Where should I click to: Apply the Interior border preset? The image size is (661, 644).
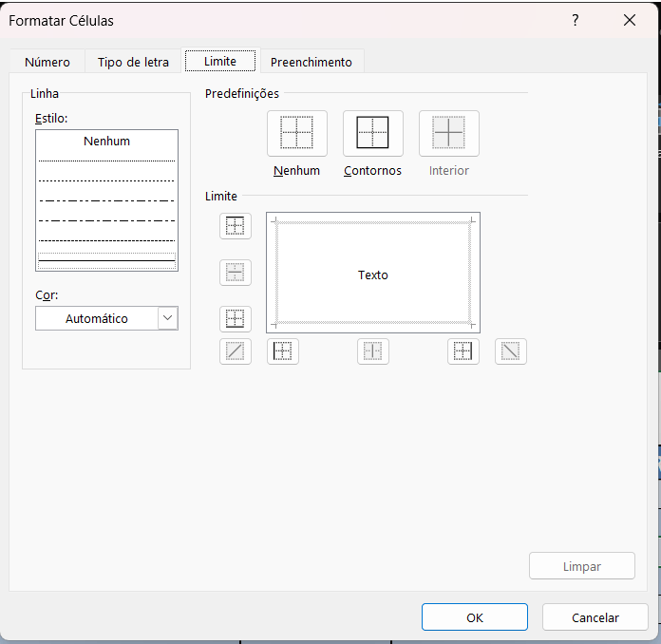[x=448, y=133]
